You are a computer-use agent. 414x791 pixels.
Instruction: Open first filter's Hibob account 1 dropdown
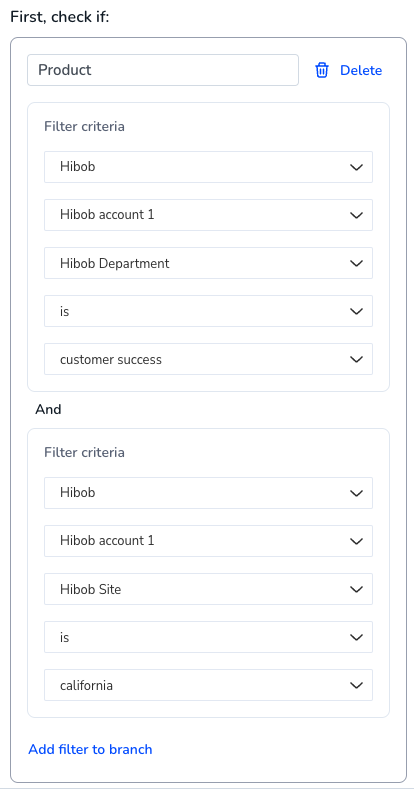point(208,215)
